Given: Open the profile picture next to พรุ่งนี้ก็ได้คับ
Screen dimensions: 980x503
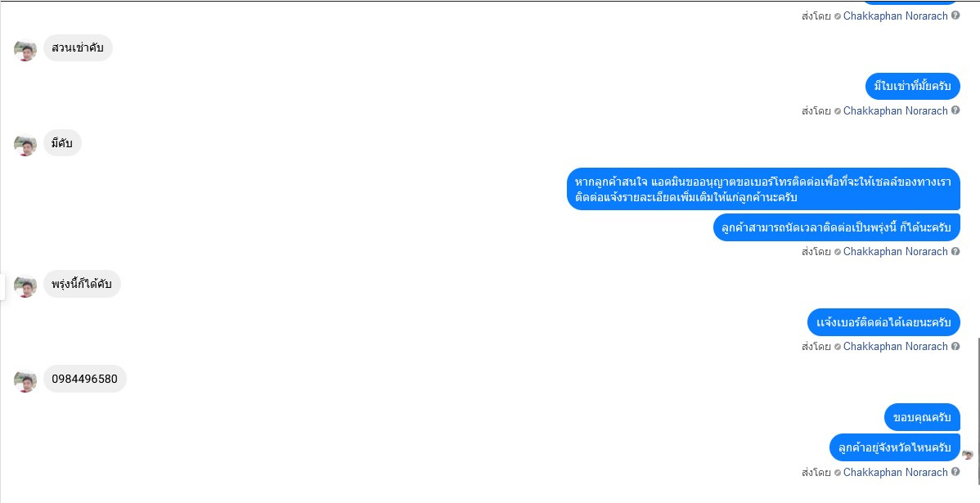Looking at the screenshot, I should 25,287.
